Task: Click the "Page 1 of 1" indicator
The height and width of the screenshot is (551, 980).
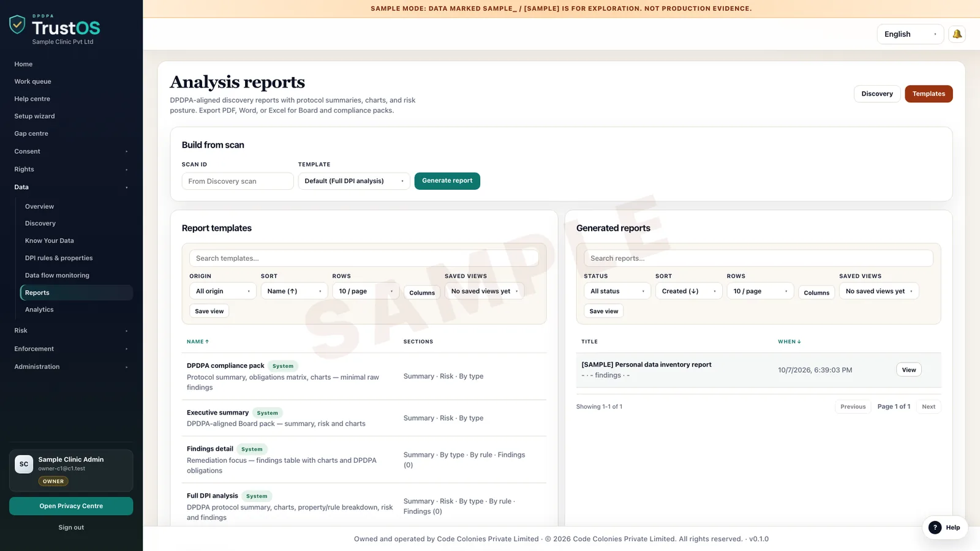Action: point(894,407)
